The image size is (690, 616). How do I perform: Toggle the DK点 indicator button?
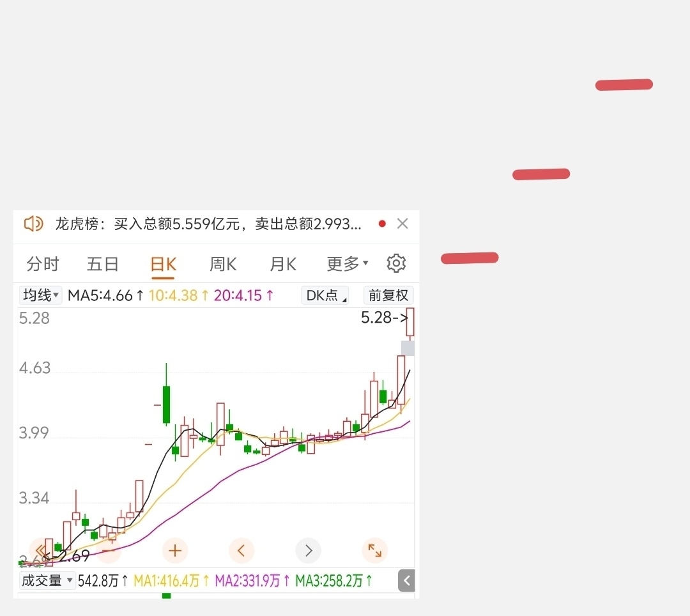pyautogui.click(x=325, y=295)
